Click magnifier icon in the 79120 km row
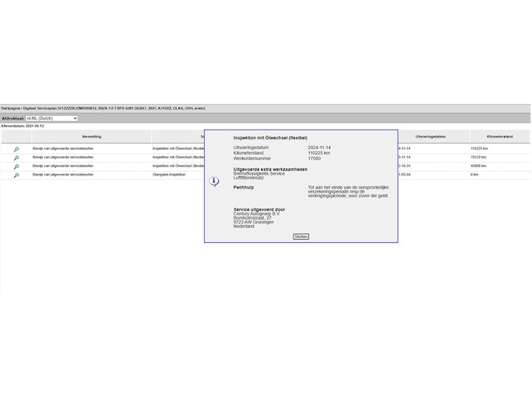 click(16, 158)
